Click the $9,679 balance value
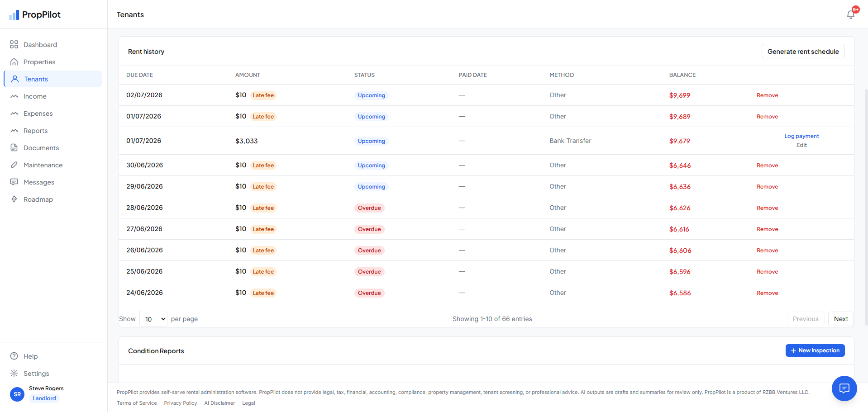The width and height of the screenshot is (868, 412). click(679, 141)
